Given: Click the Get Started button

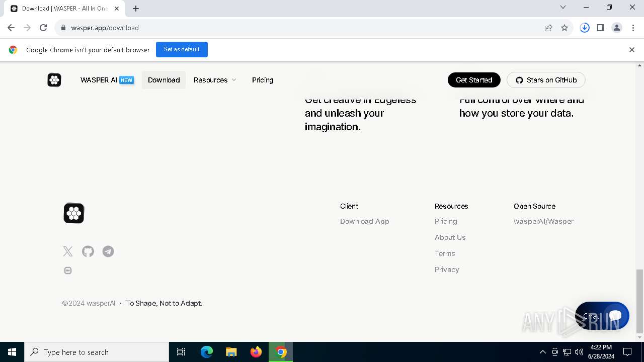Looking at the screenshot, I should point(474,80).
